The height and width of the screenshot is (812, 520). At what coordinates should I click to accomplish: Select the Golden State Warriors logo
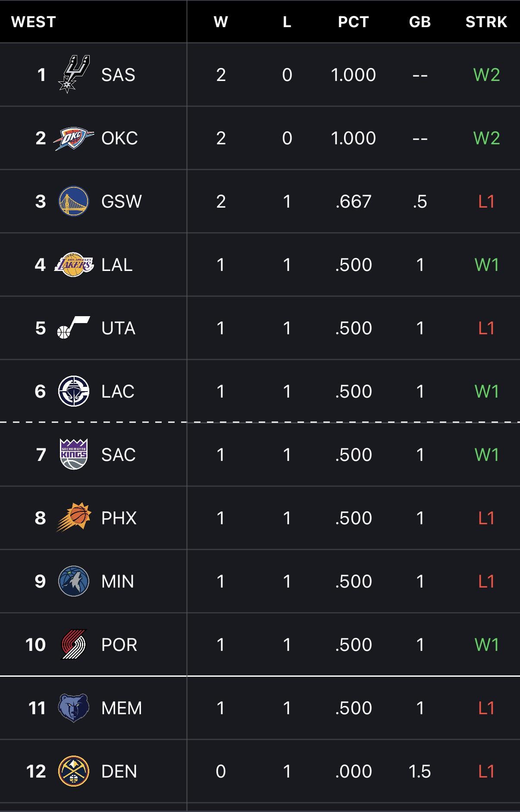tap(74, 201)
